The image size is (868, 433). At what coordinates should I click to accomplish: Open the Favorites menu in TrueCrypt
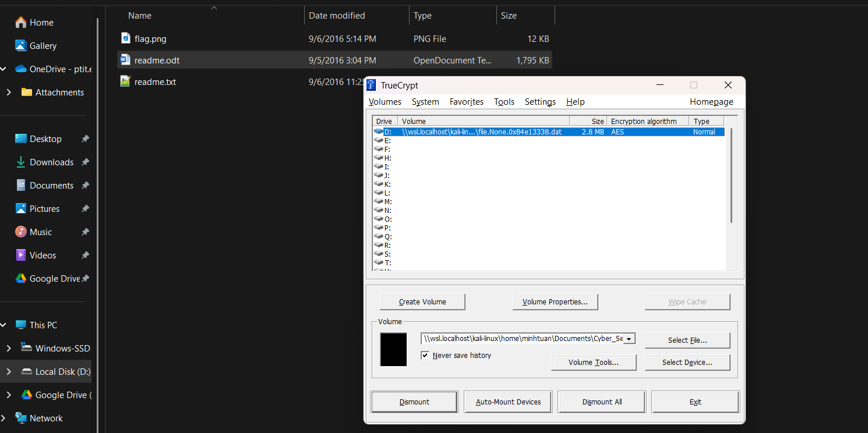click(467, 102)
